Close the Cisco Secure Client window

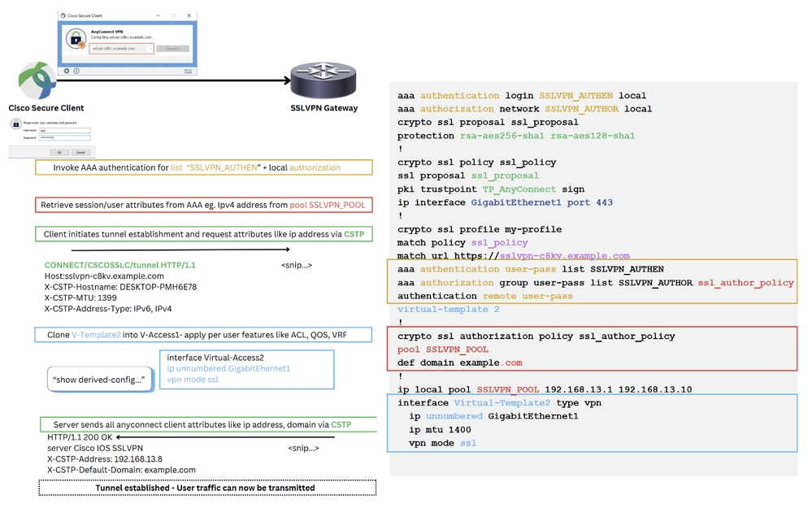tap(189, 15)
